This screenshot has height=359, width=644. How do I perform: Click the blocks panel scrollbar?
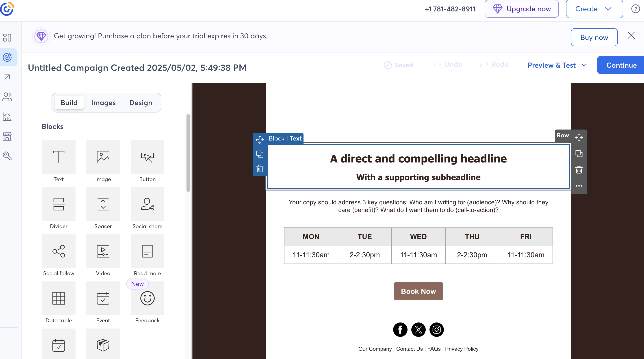tap(188, 153)
